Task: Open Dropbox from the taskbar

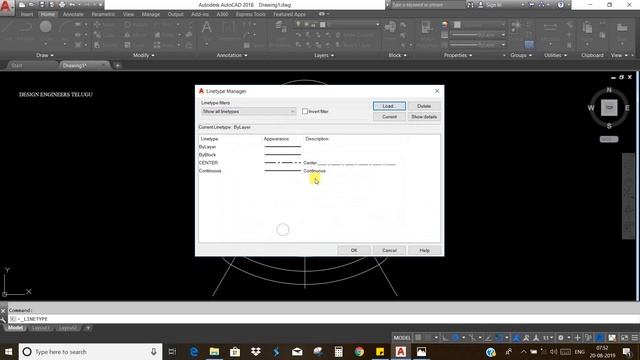Action: (x=256, y=351)
